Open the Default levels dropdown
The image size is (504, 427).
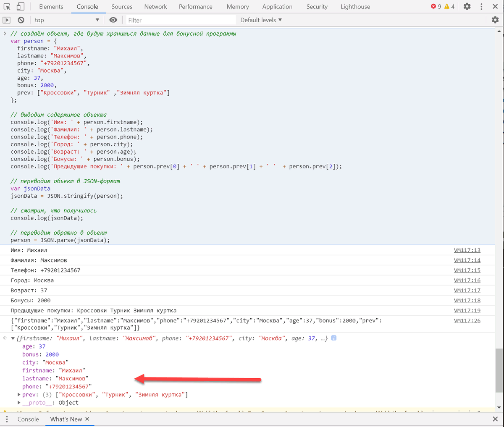coord(261,20)
